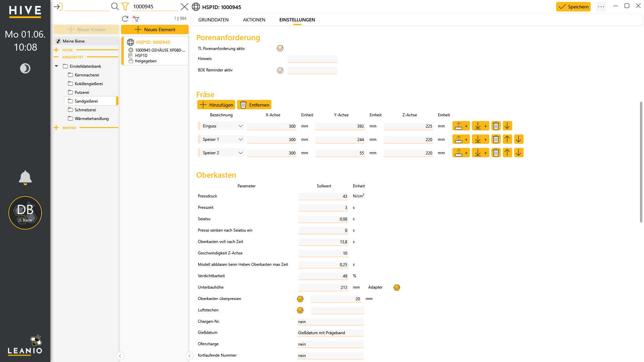Click the yellow filter funnel icon
The image size is (644, 362).
pos(125,6)
